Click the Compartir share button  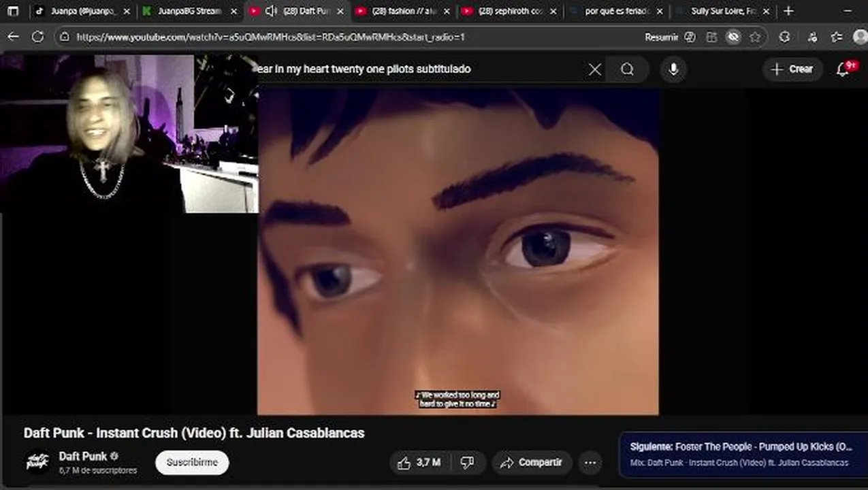[x=532, y=463]
